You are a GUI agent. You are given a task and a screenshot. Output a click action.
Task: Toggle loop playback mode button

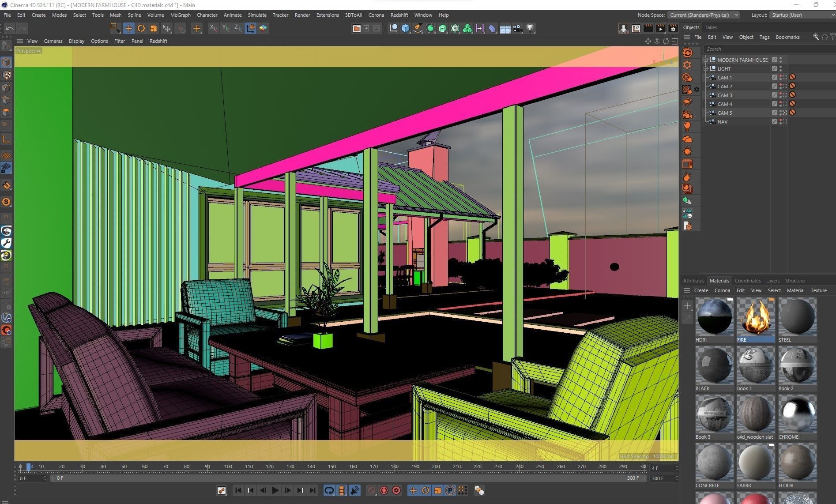coord(329,490)
